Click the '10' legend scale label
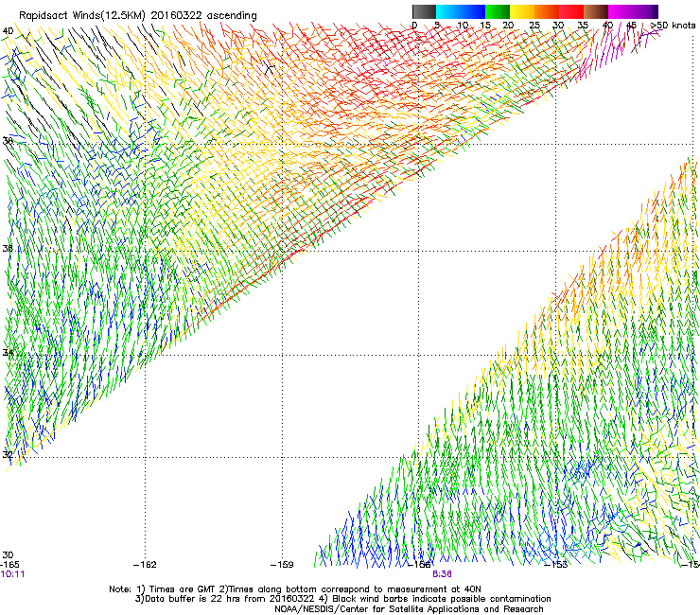This screenshot has width=700, height=615. [463, 26]
